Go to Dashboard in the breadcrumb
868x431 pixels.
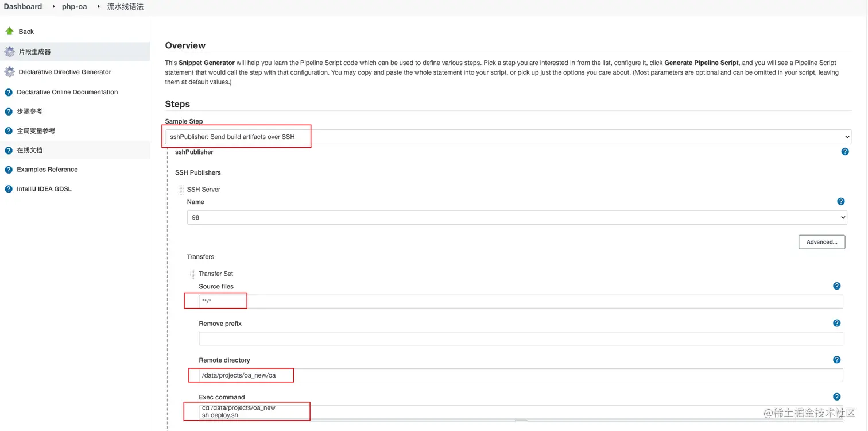pos(23,7)
